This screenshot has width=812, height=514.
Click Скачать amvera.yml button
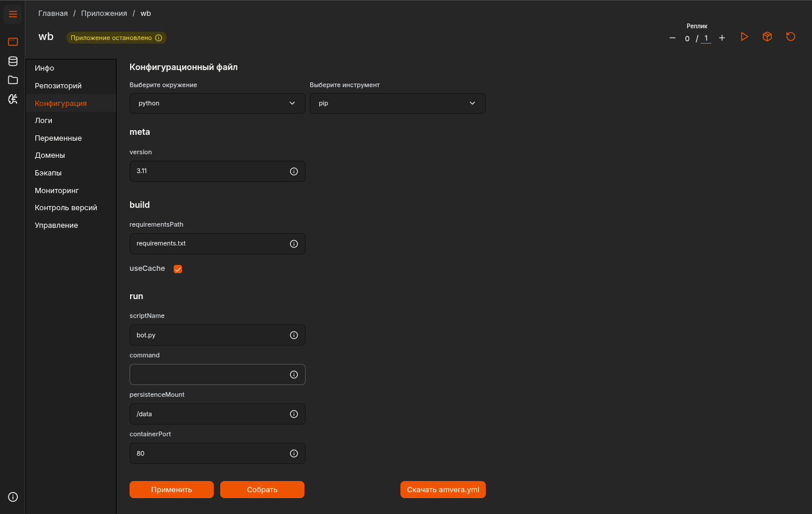coord(443,490)
